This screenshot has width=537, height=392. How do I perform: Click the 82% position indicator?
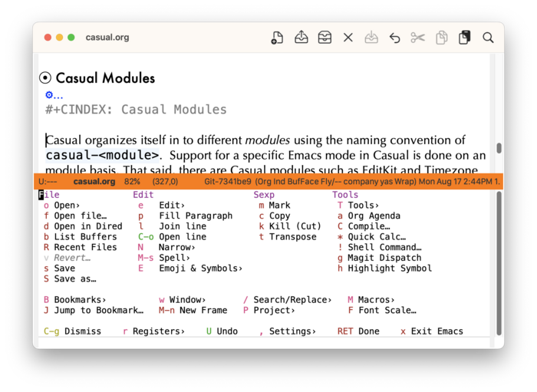coord(132,182)
